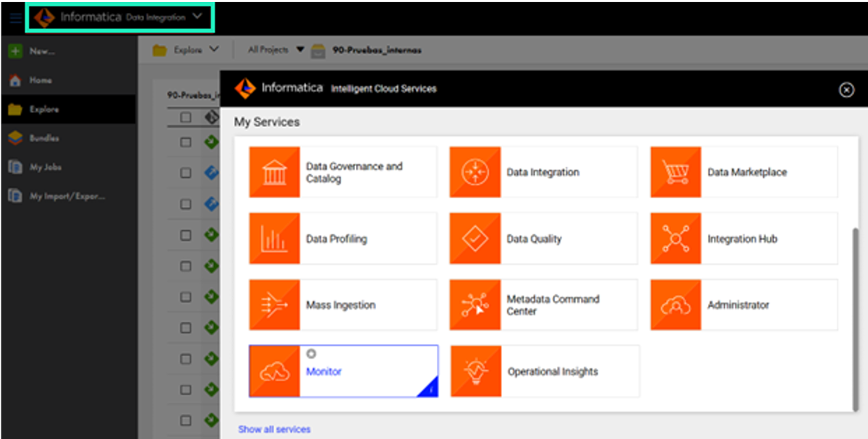Open My Jobs in the sidebar
Image resolution: width=868 pixels, height=439 pixels.
[x=69, y=167]
